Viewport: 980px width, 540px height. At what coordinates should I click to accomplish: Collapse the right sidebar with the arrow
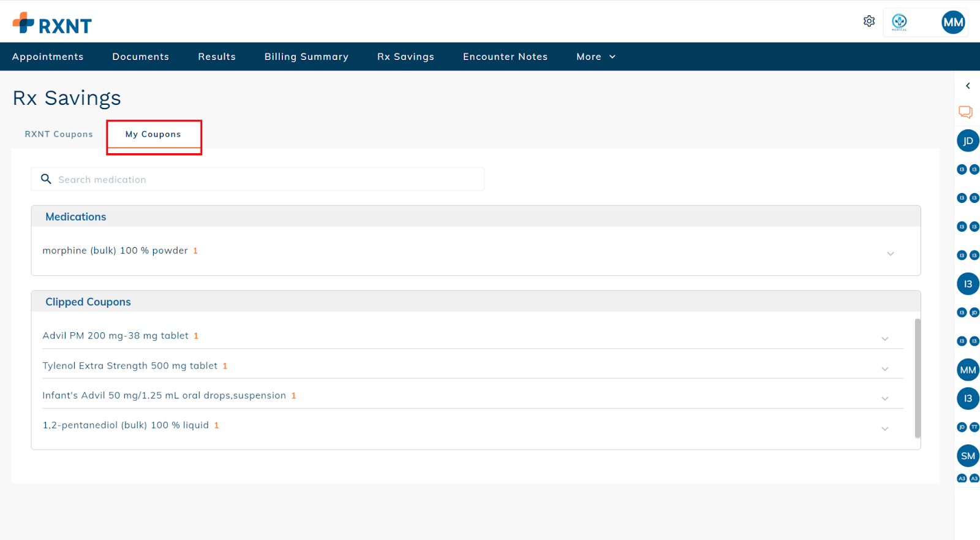(x=968, y=86)
